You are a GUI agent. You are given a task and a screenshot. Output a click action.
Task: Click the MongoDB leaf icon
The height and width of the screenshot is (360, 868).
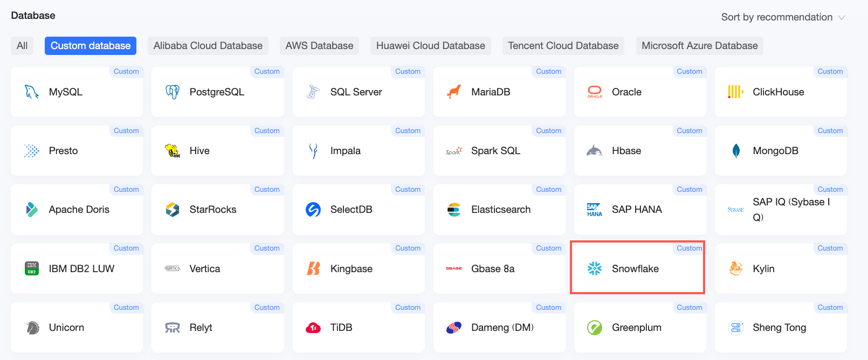pos(736,151)
